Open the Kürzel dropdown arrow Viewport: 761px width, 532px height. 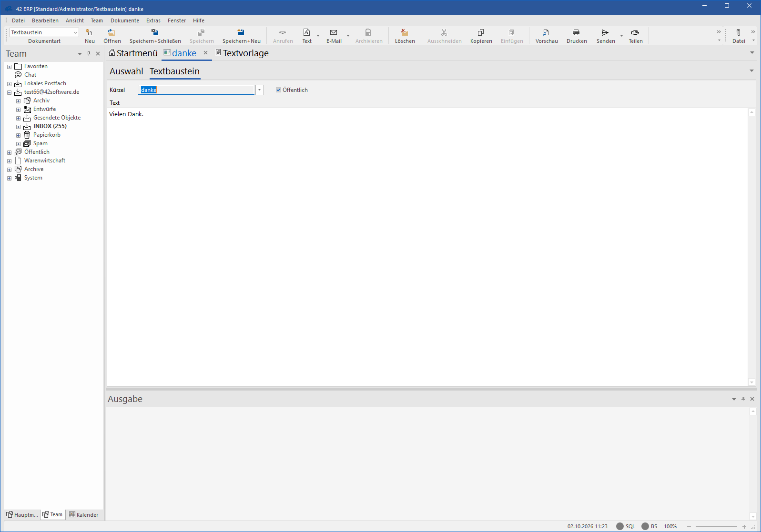(x=260, y=90)
